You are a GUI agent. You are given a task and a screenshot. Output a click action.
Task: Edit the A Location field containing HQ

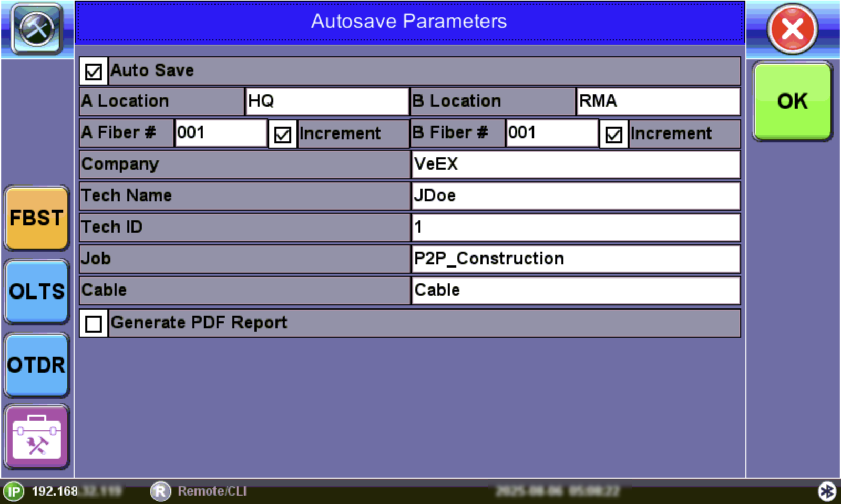pyautogui.click(x=326, y=101)
